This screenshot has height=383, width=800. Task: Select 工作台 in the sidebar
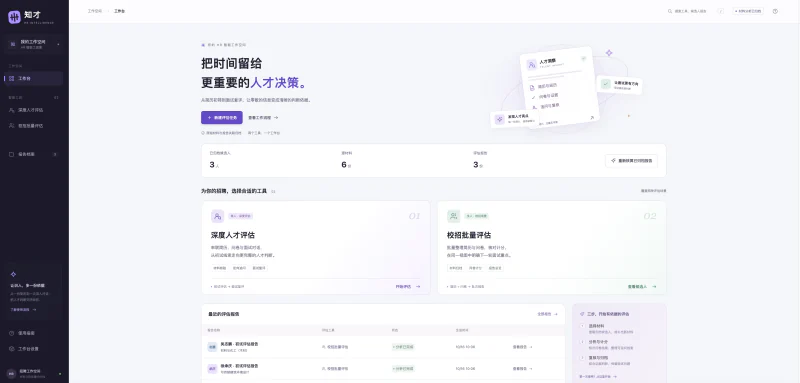pos(34,79)
